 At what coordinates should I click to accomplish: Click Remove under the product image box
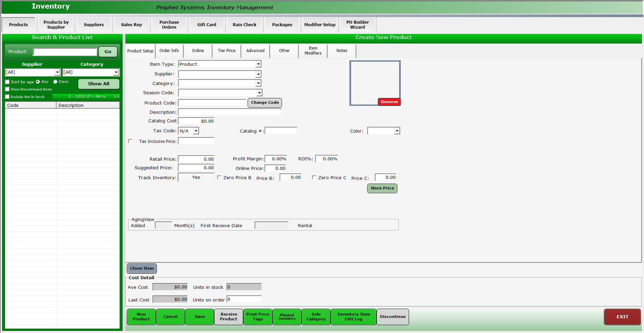[389, 102]
